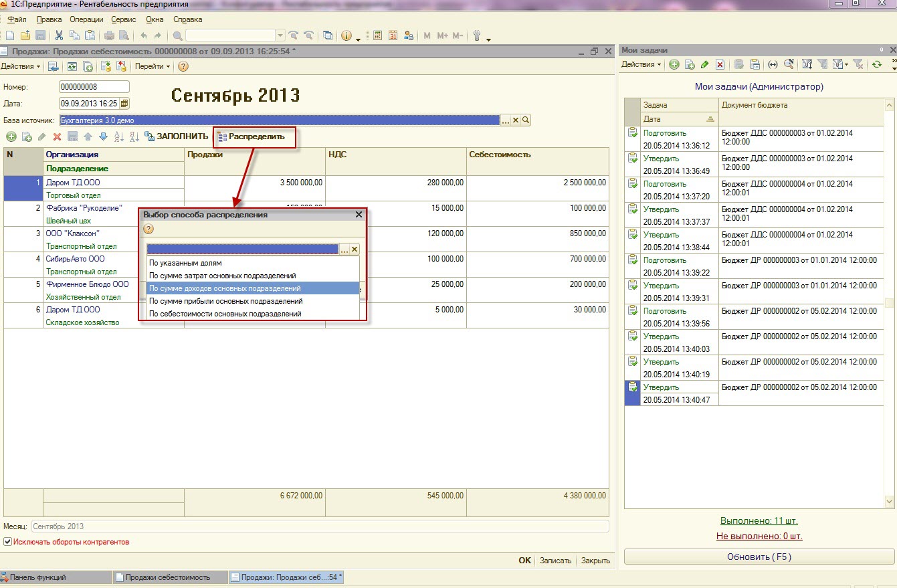Click search by number icon in Мои задачи
The height and width of the screenshot is (588, 897).
tap(789, 64)
